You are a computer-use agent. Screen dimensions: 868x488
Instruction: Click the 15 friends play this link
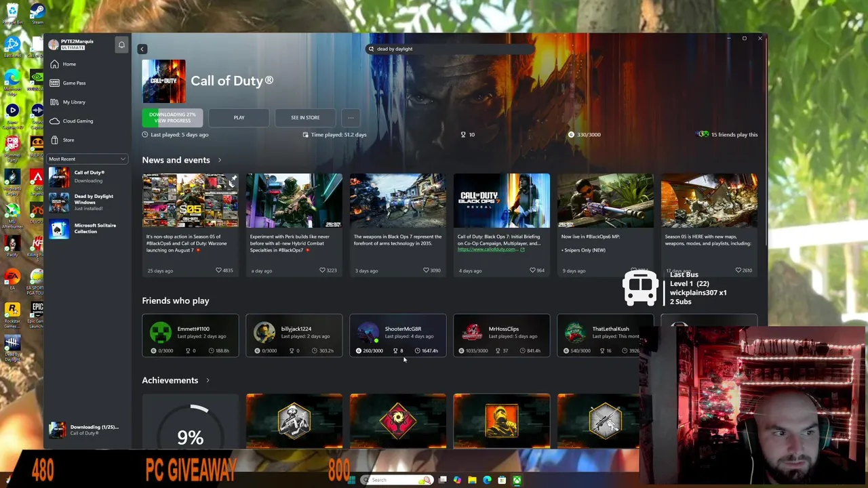pyautogui.click(x=728, y=134)
